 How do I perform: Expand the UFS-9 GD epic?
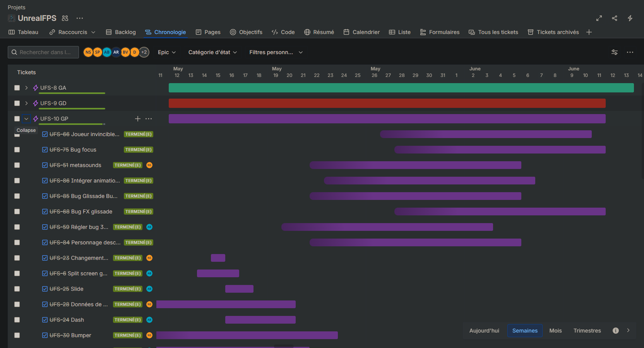click(x=26, y=103)
